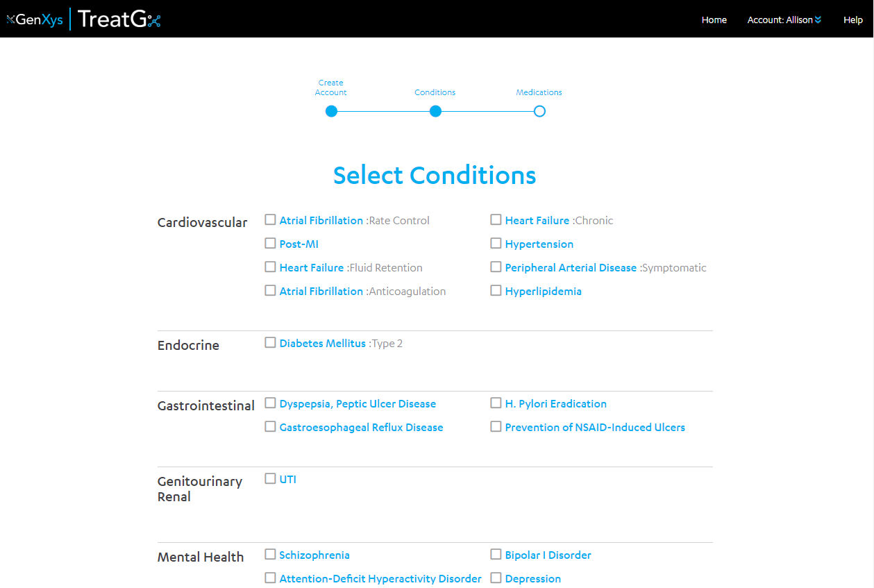This screenshot has height=588, width=874.
Task: Open the Gastroesophageal Reflux Disease link
Action: click(x=361, y=428)
